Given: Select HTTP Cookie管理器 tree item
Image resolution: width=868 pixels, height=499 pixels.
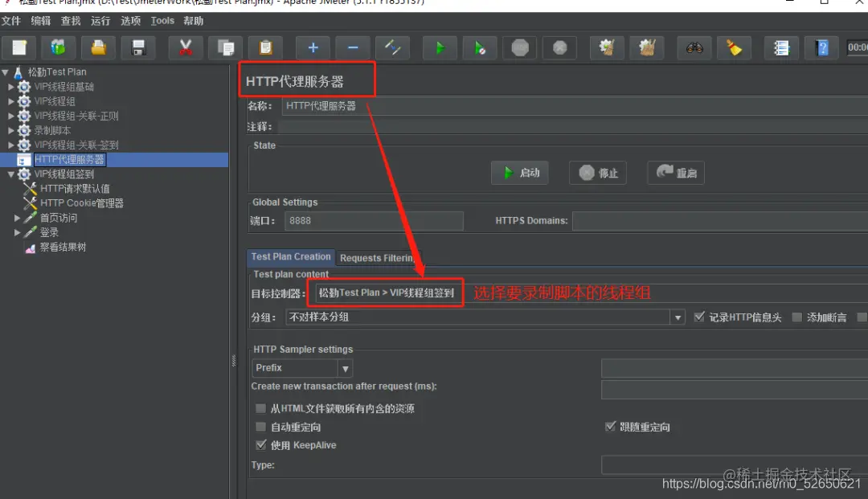Looking at the screenshot, I should [81, 203].
